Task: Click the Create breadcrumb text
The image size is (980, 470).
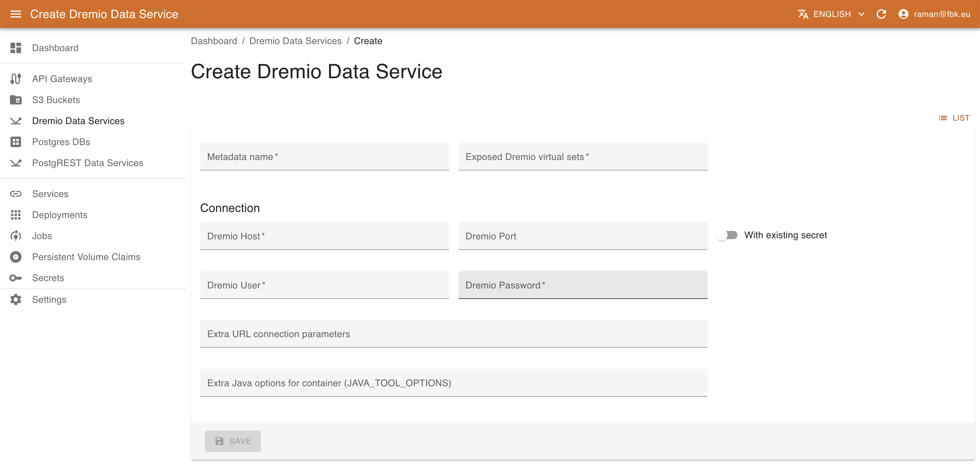Action: click(368, 41)
